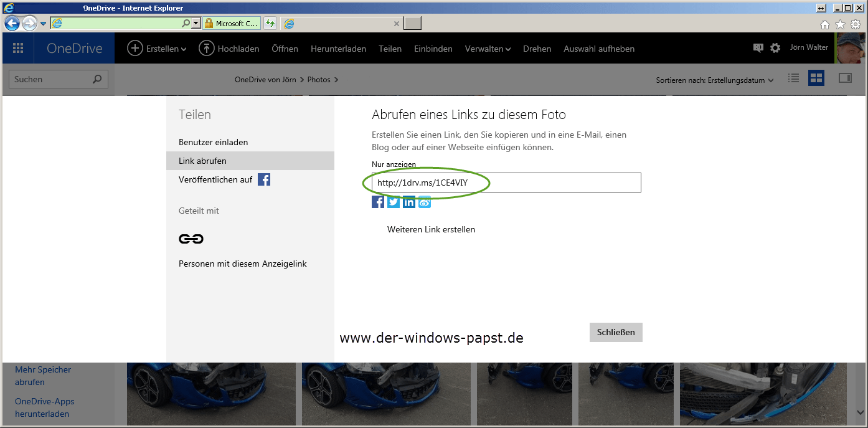Image resolution: width=868 pixels, height=428 pixels.
Task: Switch to list view layout
Action: click(793, 78)
